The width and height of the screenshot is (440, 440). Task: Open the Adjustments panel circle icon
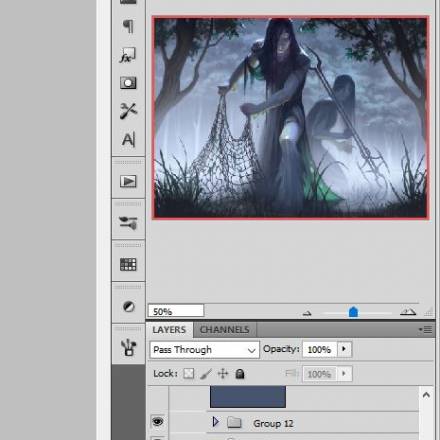[x=129, y=306]
